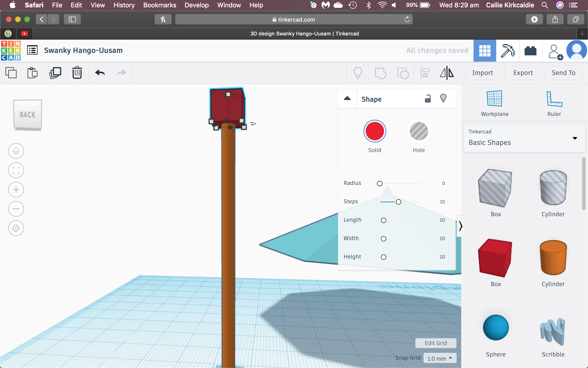Screen dimensions: 588x368
Task: Collapse the Shape panel
Action: (x=347, y=99)
